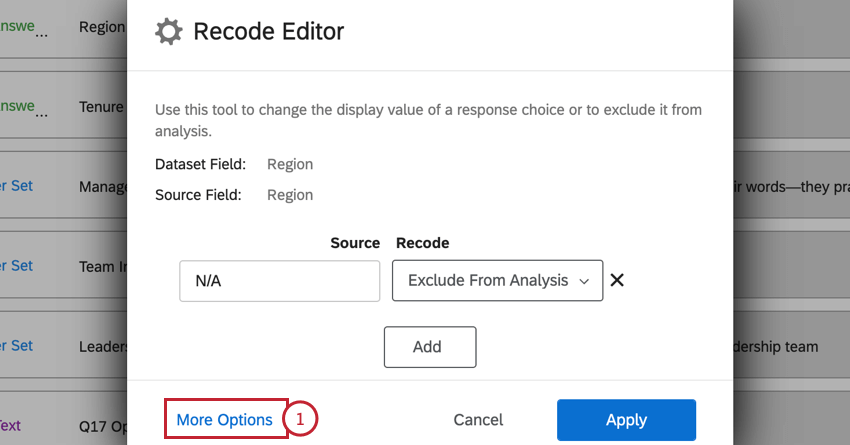Click the gear icon beside Recode Editor

click(x=169, y=32)
